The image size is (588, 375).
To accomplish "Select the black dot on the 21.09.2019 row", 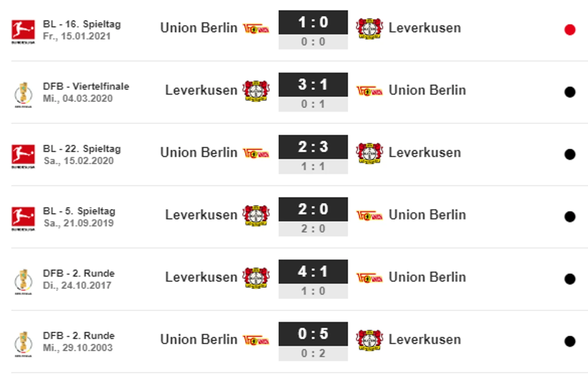I will [569, 217].
